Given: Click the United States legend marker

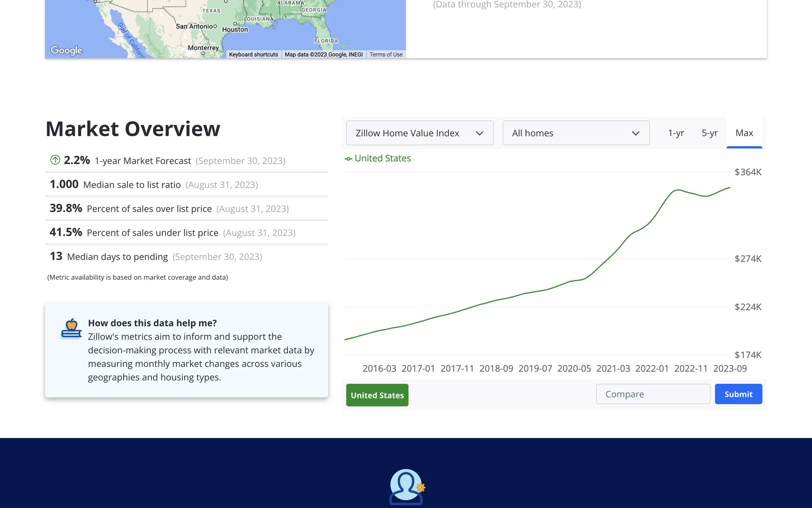Looking at the screenshot, I should [348, 159].
